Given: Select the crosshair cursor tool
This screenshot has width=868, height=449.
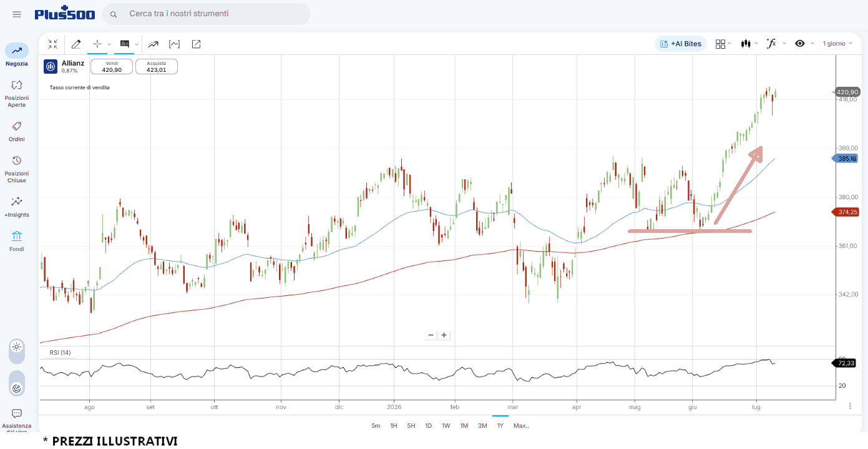Looking at the screenshot, I should (97, 44).
